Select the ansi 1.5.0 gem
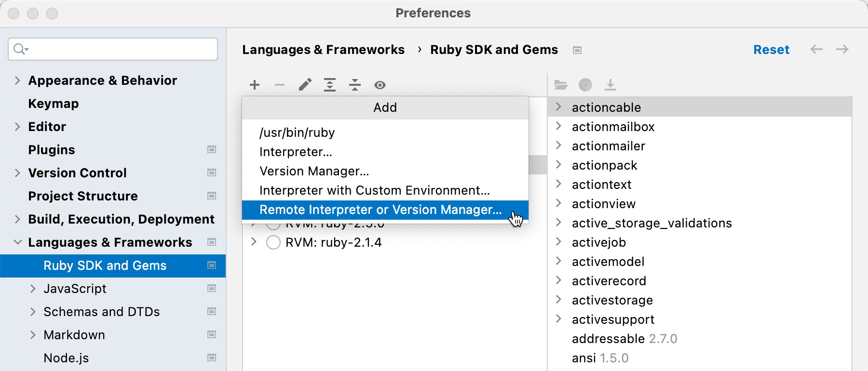Viewport: 868px width, 371px height. pos(700,358)
